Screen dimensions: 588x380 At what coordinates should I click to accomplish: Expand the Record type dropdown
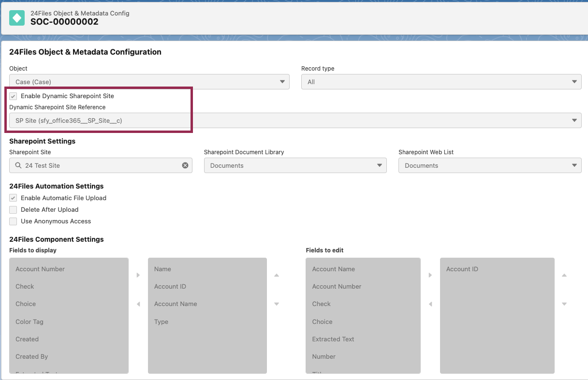(441, 82)
